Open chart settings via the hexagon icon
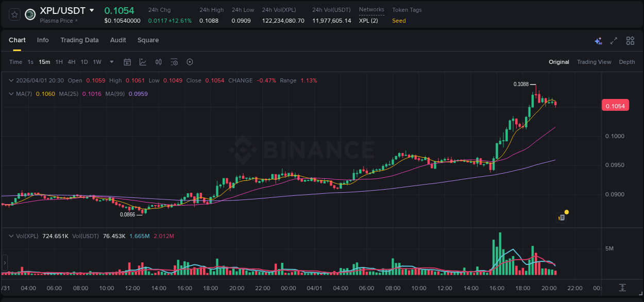Screen dimensions: 644x302 pyautogui.click(x=190, y=62)
